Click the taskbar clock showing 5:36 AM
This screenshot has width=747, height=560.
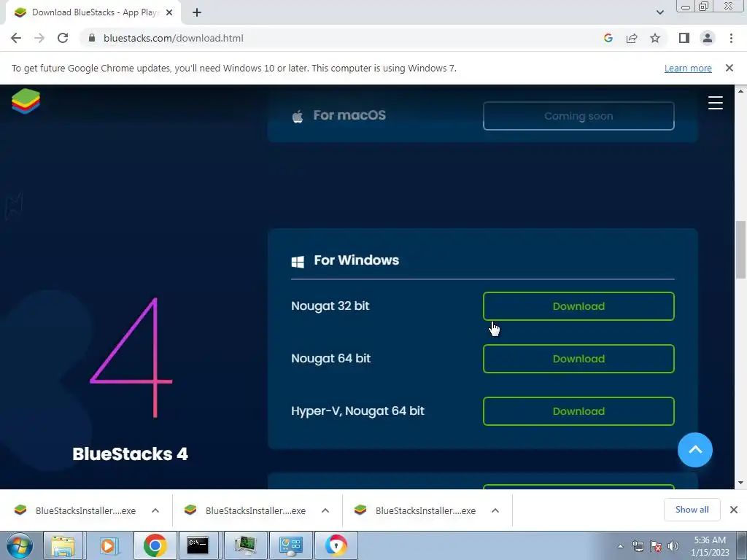point(709,546)
